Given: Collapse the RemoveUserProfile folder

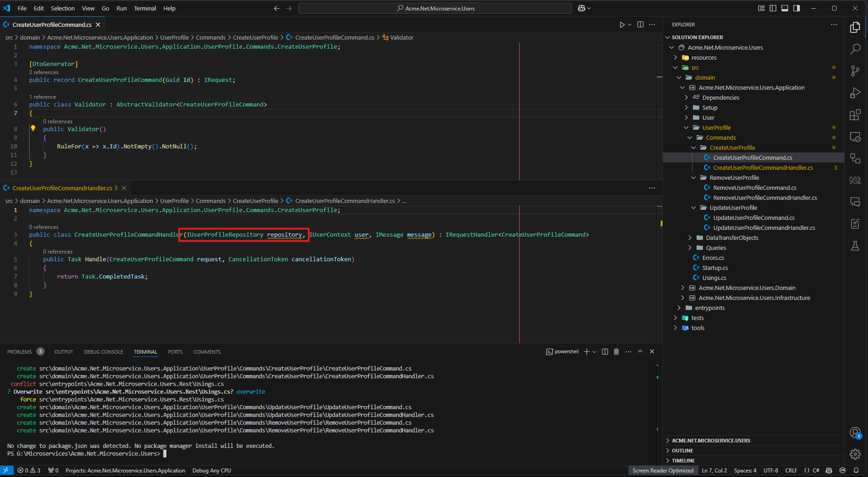Looking at the screenshot, I should pos(693,178).
